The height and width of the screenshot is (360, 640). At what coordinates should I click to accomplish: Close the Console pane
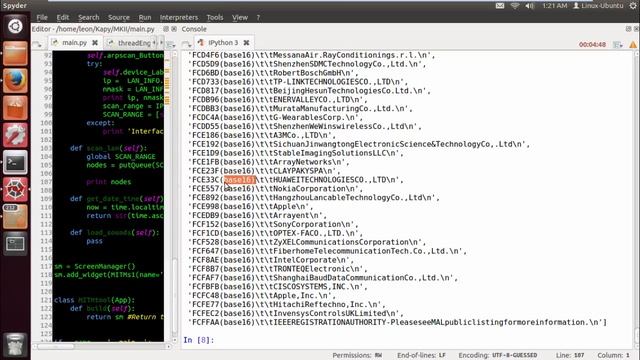point(636,29)
